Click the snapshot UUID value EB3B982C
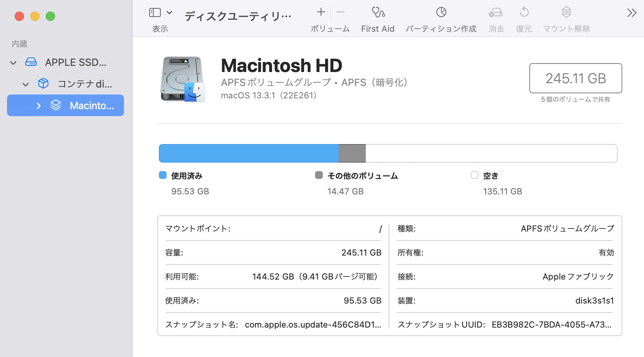644x357 pixels. pyautogui.click(x=551, y=325)
